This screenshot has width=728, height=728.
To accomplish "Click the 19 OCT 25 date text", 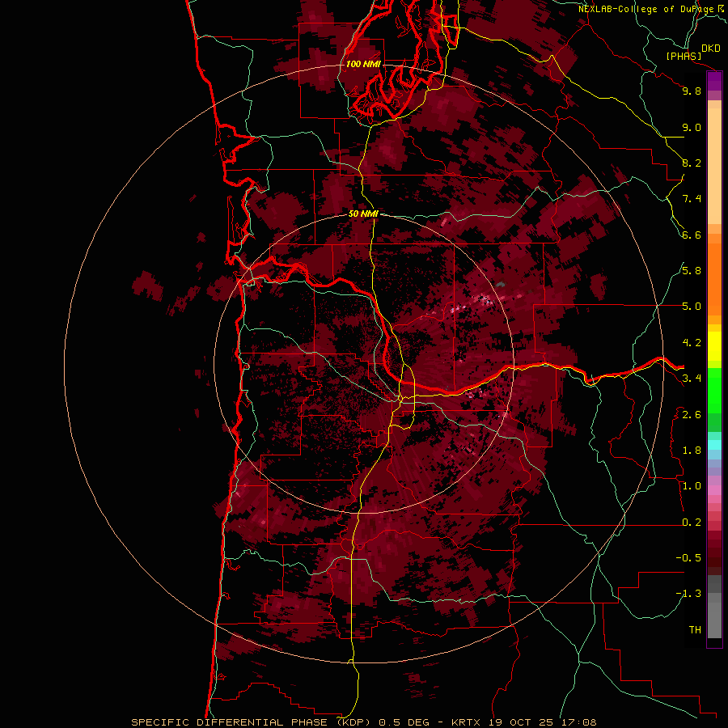I will coord(521,722).
